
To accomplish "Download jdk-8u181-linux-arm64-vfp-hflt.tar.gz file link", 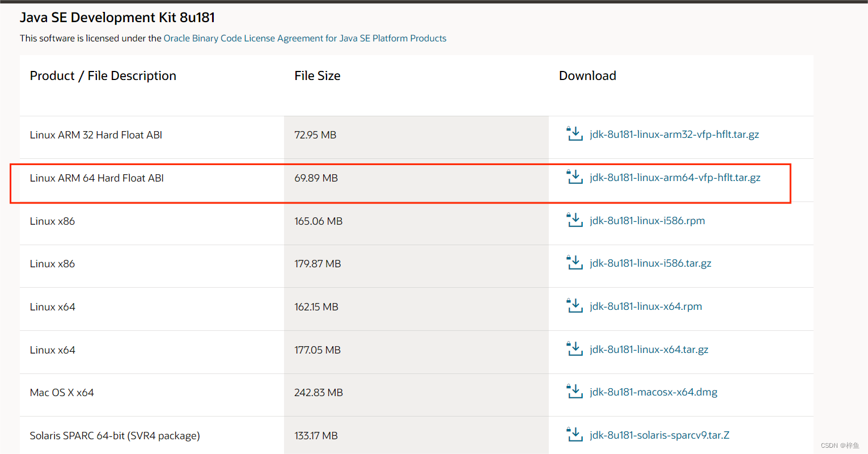I will (675, 178).
